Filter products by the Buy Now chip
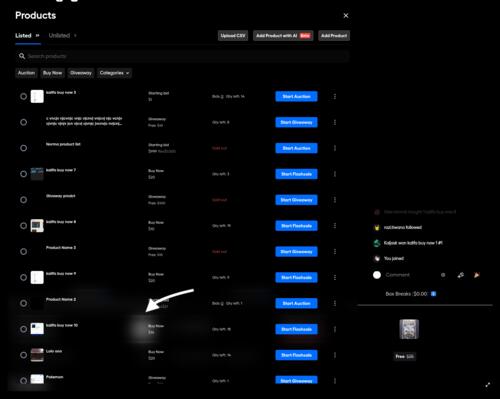 pos(52,73)
